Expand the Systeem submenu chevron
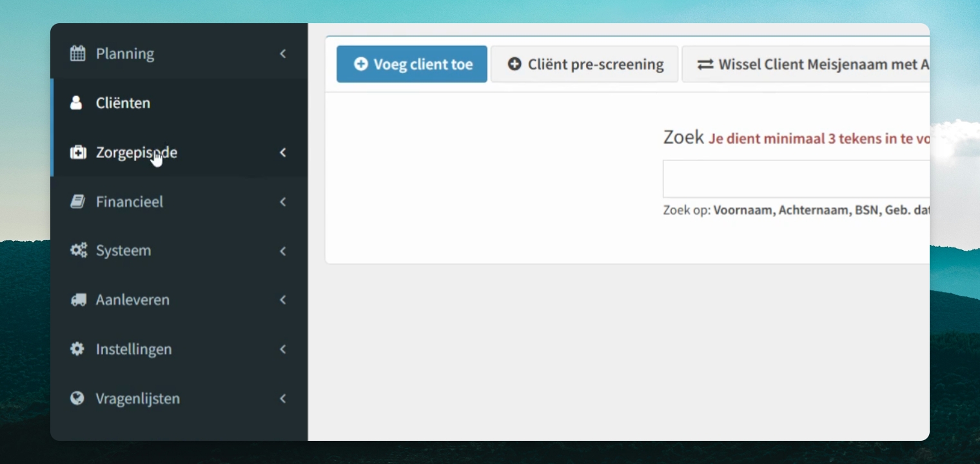 click(282, 251)
